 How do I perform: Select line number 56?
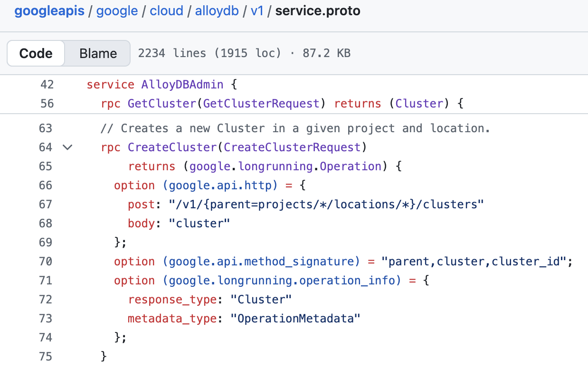[x=47, y=104]
